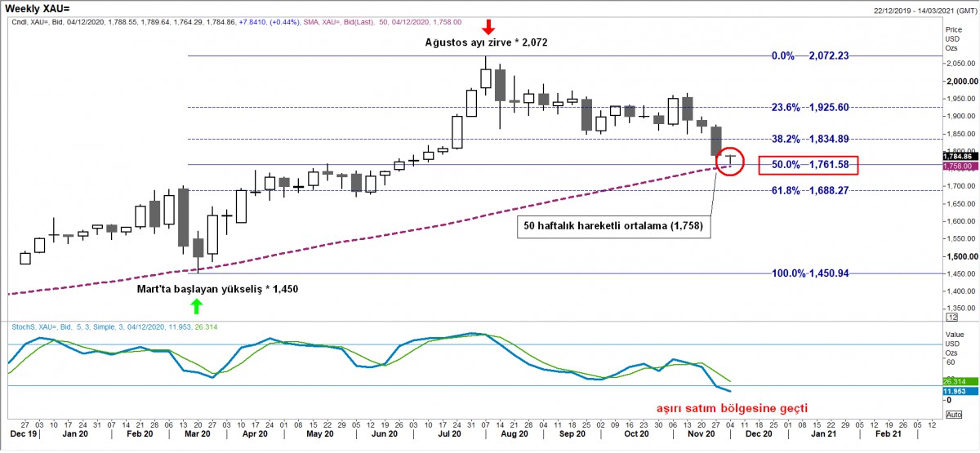Click the 1,700.00 price axis label
The width and height of the screenshot is (980, 453).
coord(960,186)
